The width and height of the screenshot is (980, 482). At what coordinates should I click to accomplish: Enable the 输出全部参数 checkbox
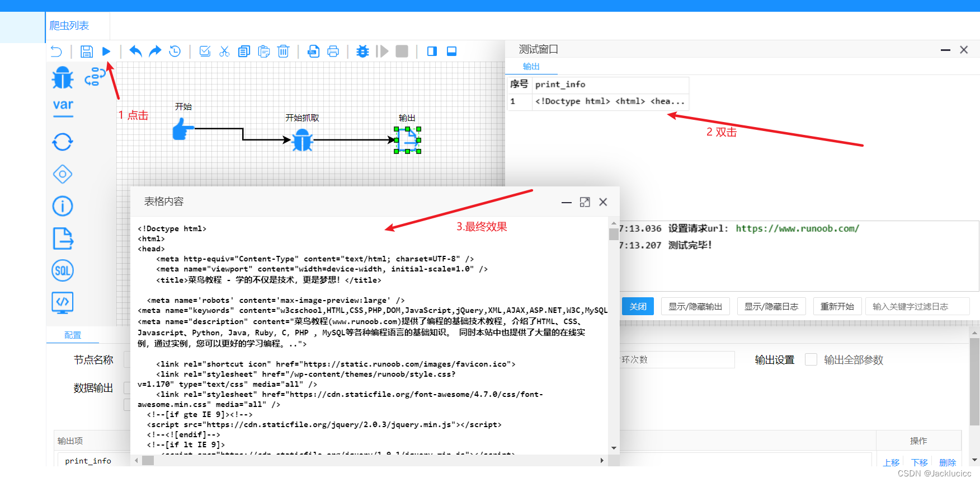(x=811, y=359)
